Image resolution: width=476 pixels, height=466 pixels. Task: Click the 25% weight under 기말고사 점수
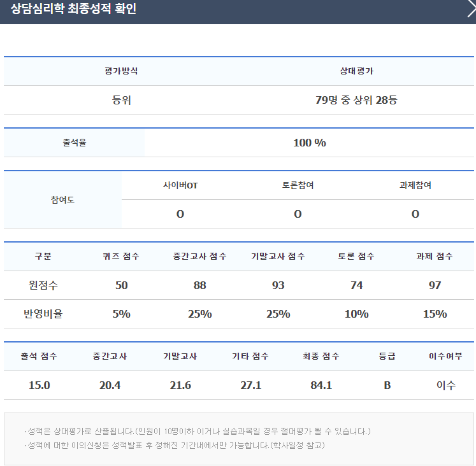click(x=278, y=314)
